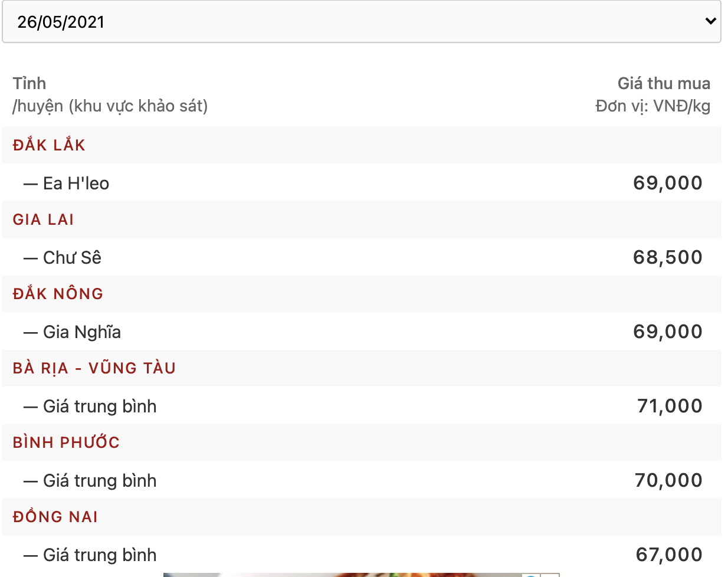Click the 67,000 average price value

click(669, 555)
